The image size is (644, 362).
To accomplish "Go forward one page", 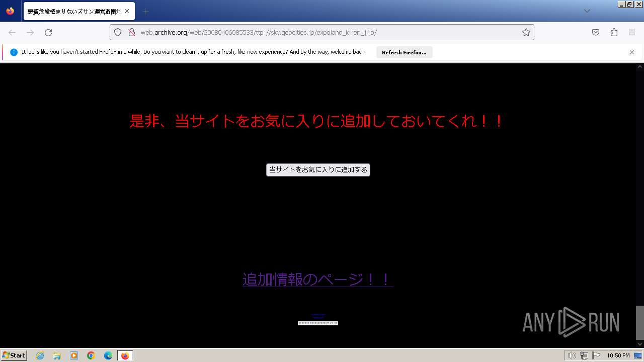I will click(x=30, y=32).
